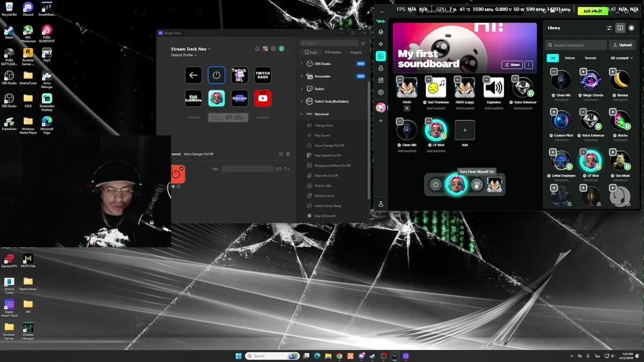Select the TWITCH DASH key
This screenshot has height=362, width=644.
pyautogui.click(x=263, y=75)
